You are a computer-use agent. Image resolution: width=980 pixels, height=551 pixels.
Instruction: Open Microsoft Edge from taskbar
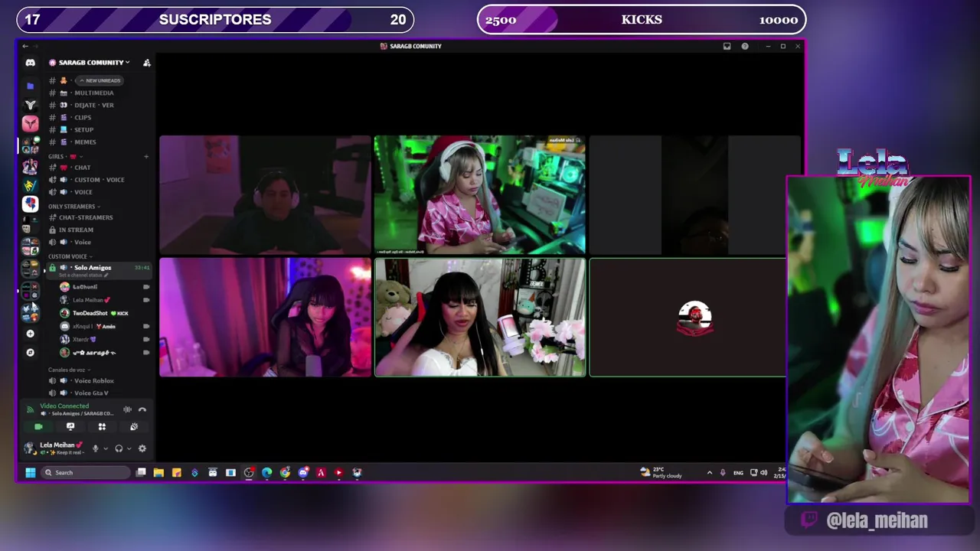(x=266, y=472)
